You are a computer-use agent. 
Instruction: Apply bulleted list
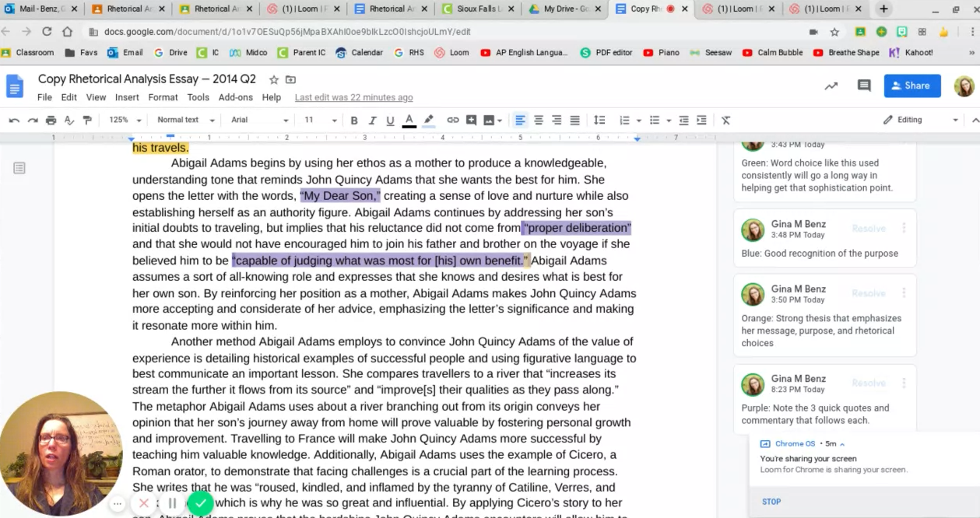pyautogui.click(x=655, y=121)
